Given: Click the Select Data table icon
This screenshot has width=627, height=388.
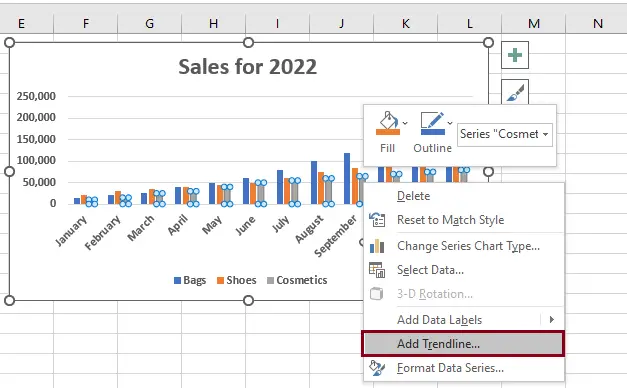Looking at the screenshot, I should (x=377, y=270).
